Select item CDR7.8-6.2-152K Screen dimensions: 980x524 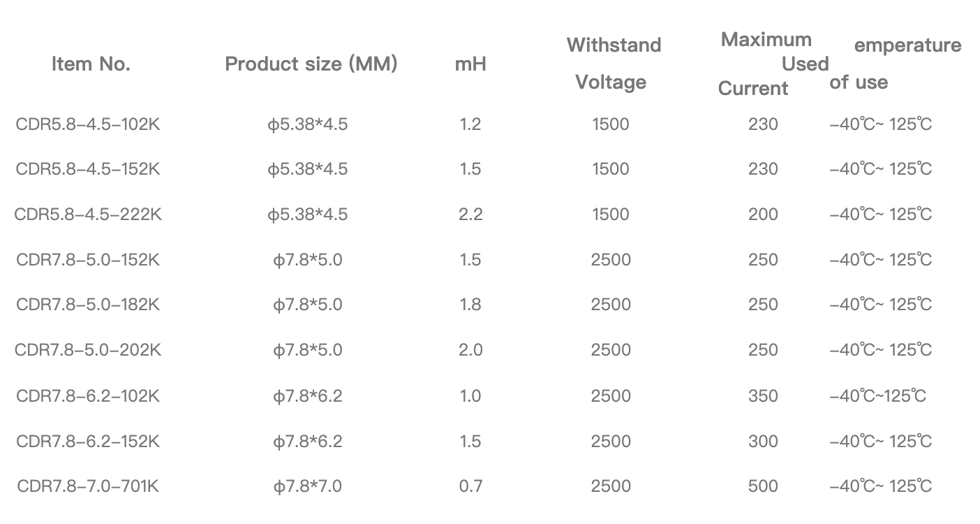click(x=88, y=442)
